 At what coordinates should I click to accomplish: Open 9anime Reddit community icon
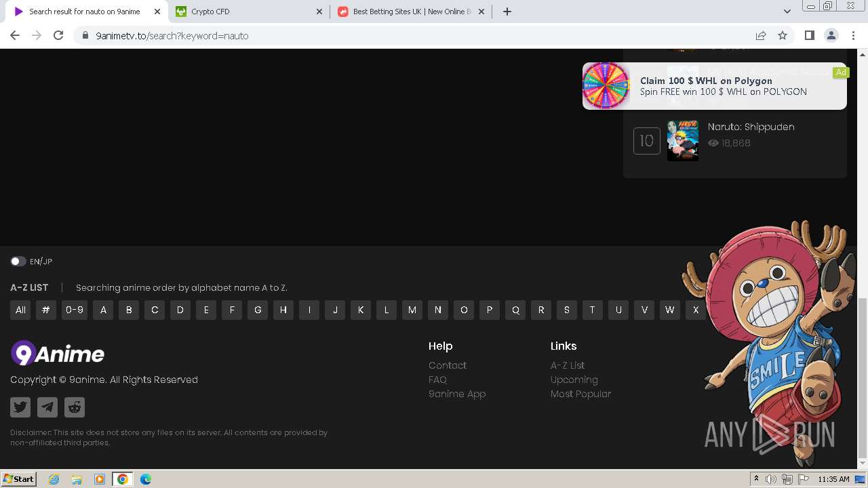(75, 407)
